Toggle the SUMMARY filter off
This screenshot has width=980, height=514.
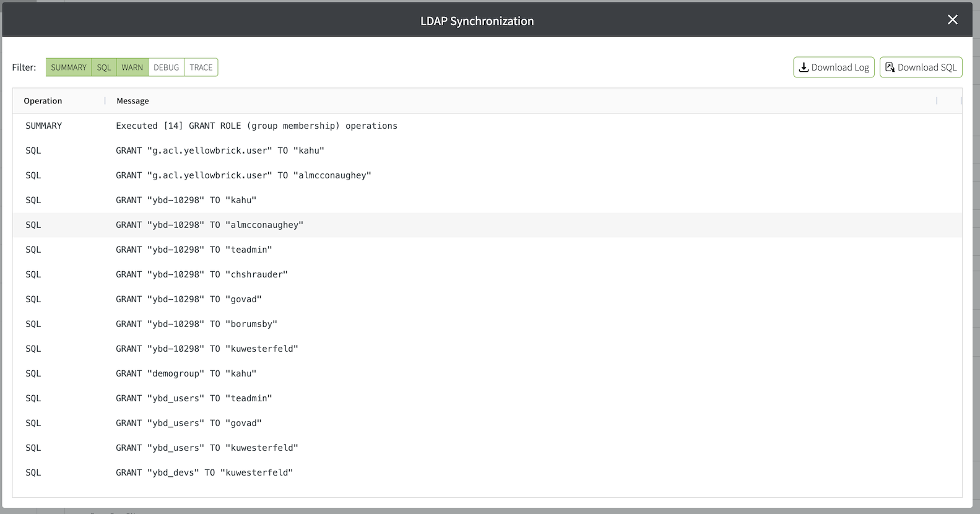pos(69,68)
